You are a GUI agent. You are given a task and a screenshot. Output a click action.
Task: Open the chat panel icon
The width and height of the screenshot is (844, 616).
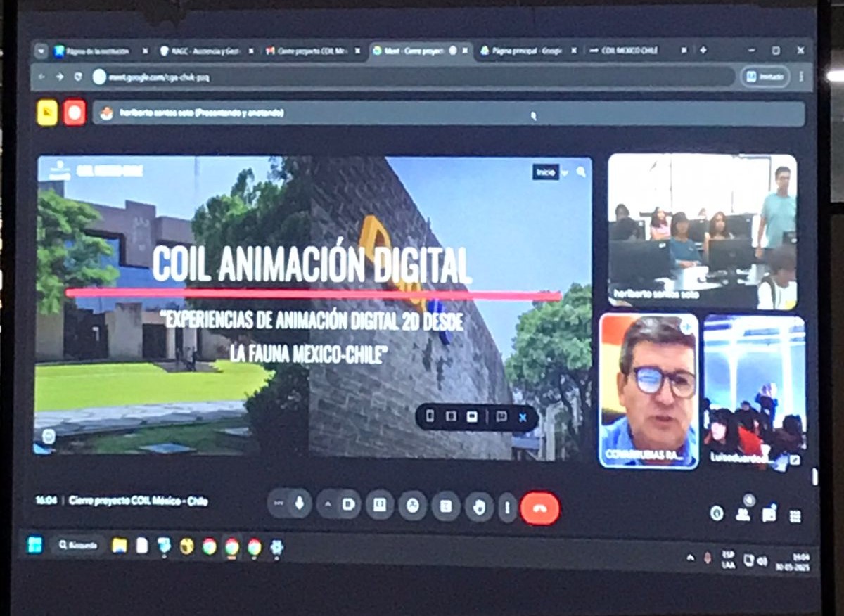769,515
